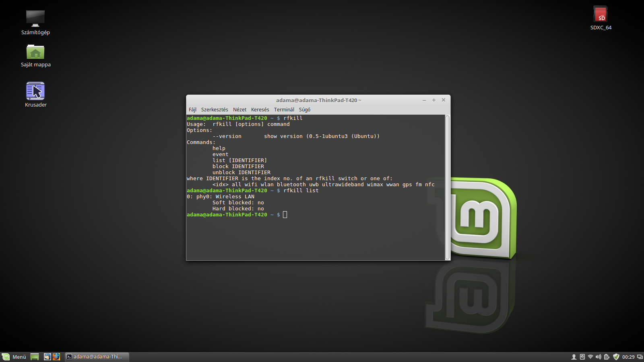This screenshot has width=644, height=362.
Task: Open the Wi-Fi network tray icon
Action: tap(590, 357)
